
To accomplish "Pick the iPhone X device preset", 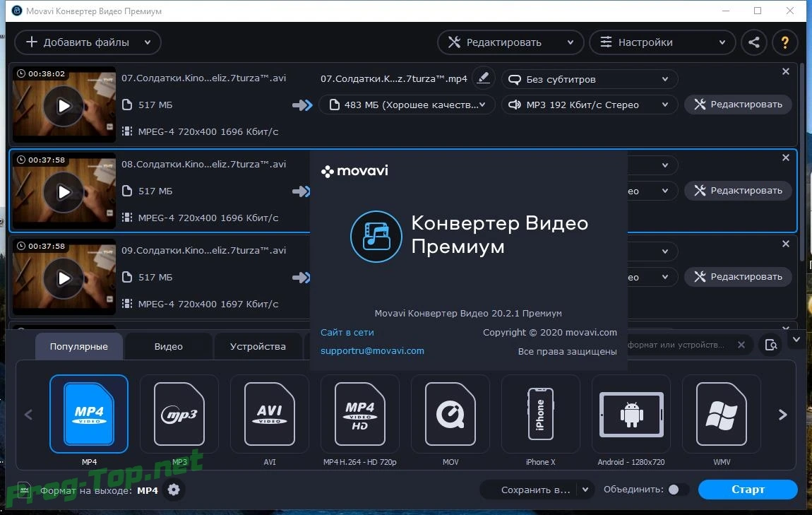I will point(541,414).
